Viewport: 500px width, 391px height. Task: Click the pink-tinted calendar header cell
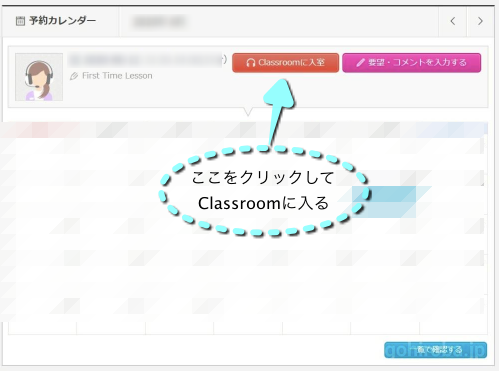click(40, 130)
